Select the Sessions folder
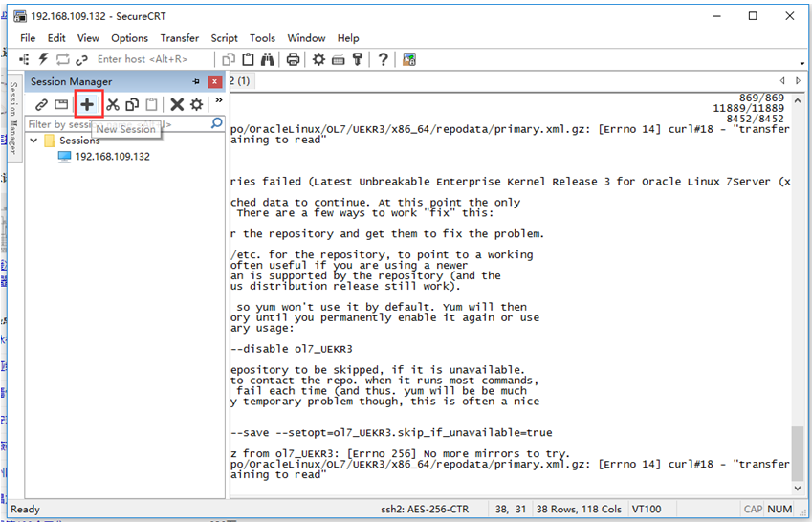Image resolution: width=812 pixels, height=522 pixels. 73,141
